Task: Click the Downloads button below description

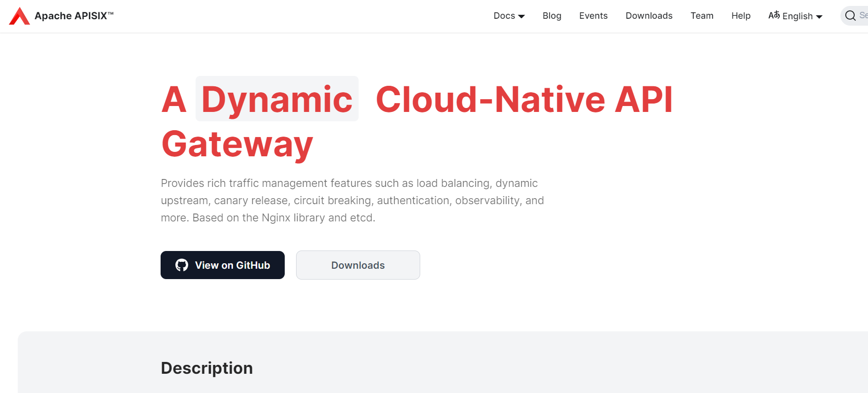Action: click(358, 265)
